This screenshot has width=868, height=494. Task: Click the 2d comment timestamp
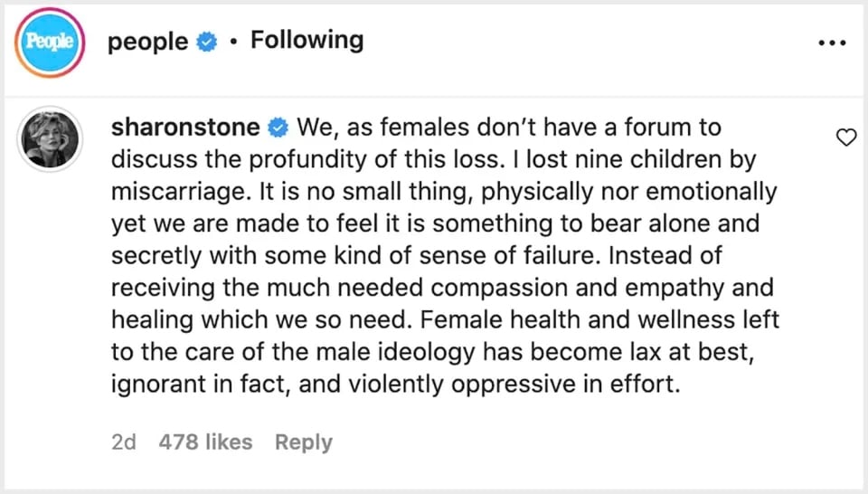pyautogui.click(x=124, y=442)
